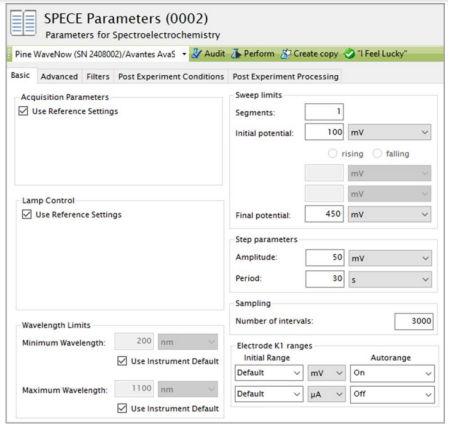Viewport: 449px width, 427px height.
Task: Click the Final potential input field
Action: tap(324, 214)
